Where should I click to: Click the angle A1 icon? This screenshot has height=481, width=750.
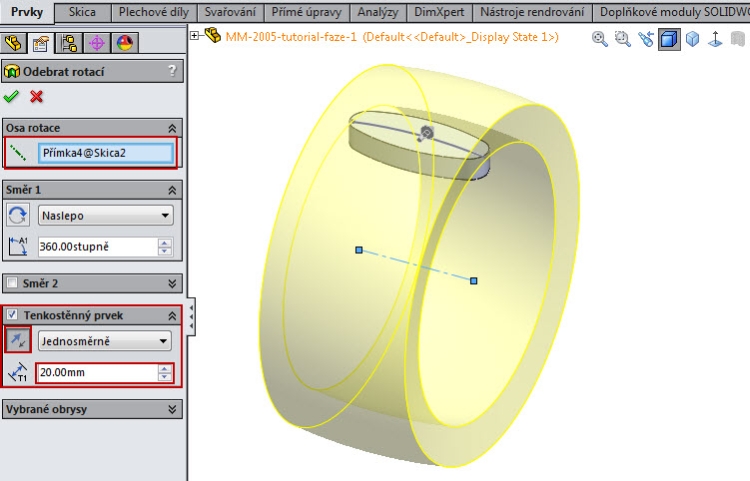point(18,246)
